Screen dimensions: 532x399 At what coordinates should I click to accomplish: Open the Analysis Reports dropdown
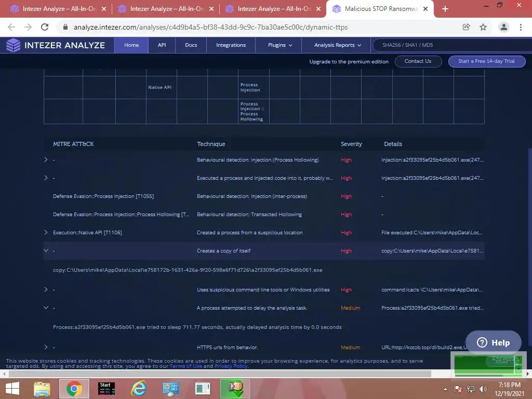coord(338,45)
